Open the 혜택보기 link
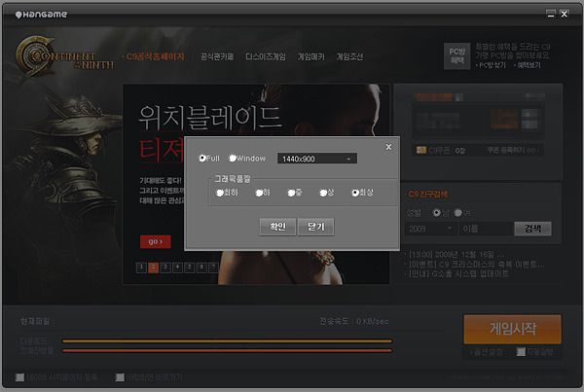584x392 pixels. (529, 65)
